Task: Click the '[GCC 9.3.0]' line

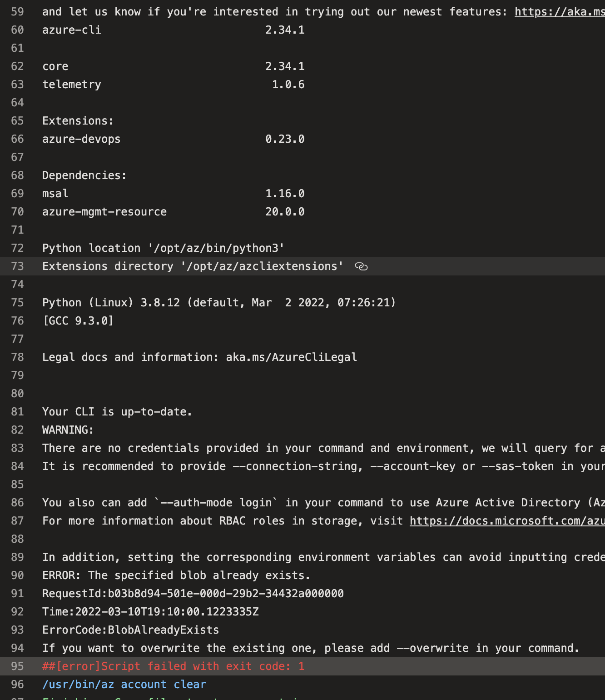Action: click(x=78, y=321)
